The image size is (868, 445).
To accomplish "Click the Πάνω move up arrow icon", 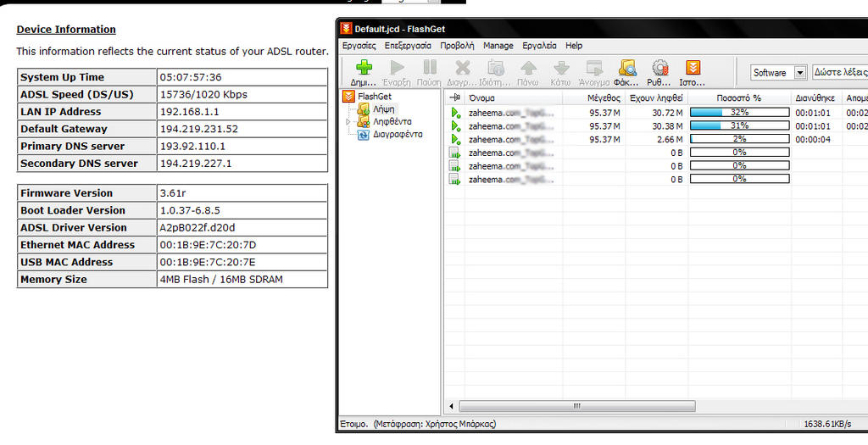I will point(528,68).
